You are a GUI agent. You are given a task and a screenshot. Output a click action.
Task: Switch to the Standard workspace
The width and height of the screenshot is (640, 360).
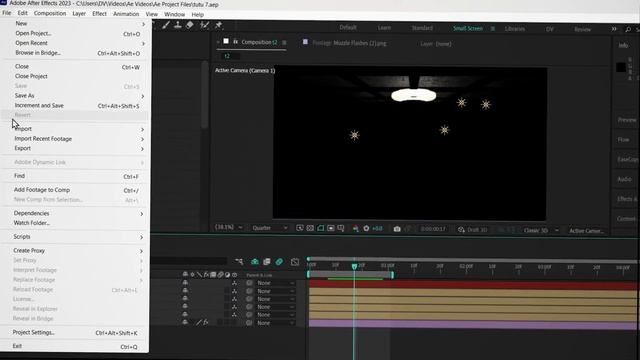click(422, 28)
